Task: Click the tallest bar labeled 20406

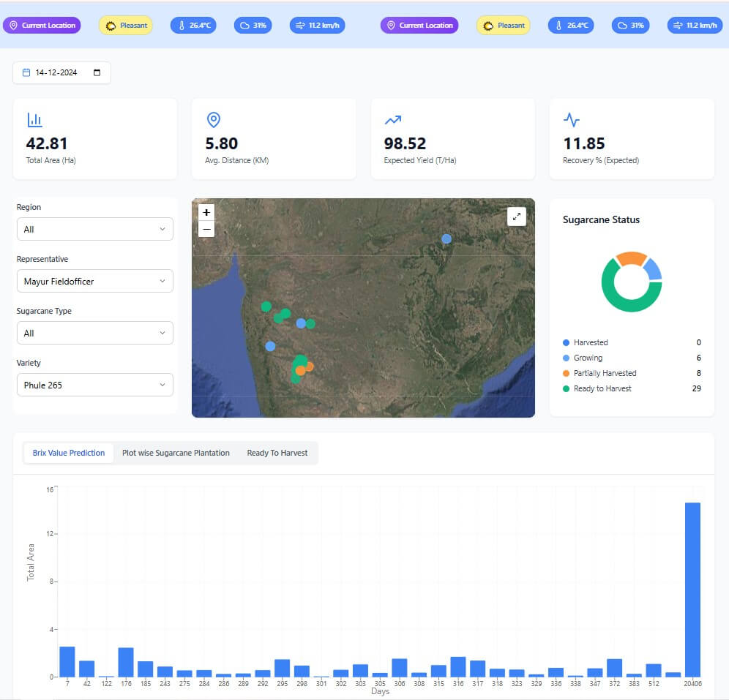Action: (692, 589)
